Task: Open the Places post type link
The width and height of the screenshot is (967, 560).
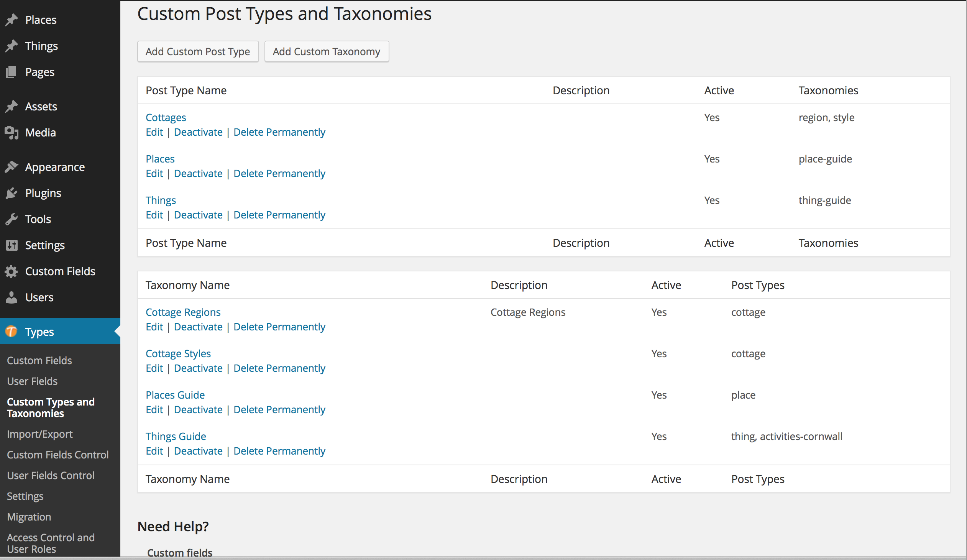Action: click(x=160, y=159)
